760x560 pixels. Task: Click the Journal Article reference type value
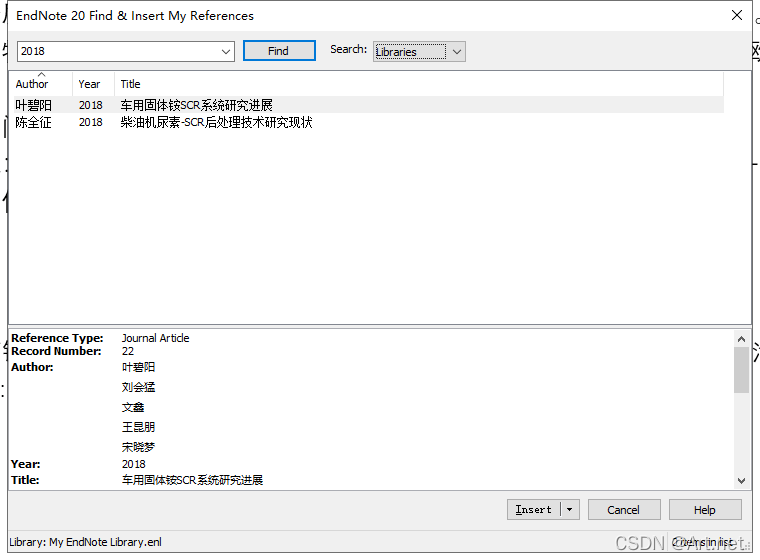click(x=155, y=338)
